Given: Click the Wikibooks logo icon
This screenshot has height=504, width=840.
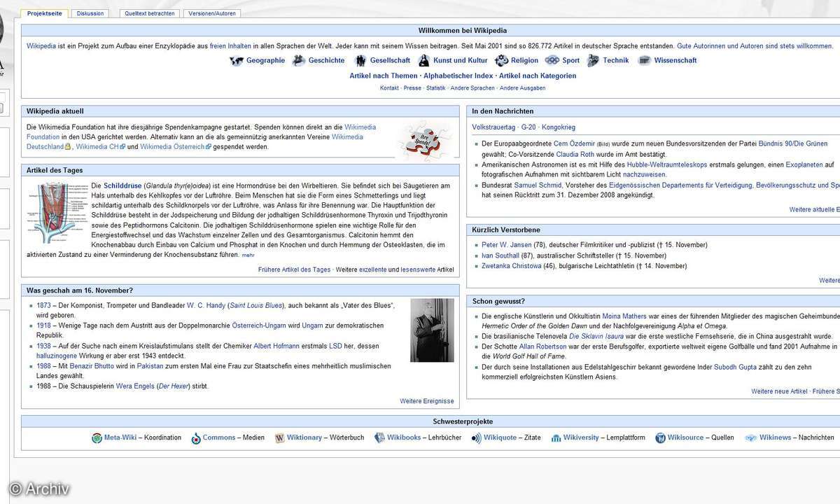Looking at the screenshot, I should tap(379, 438).
